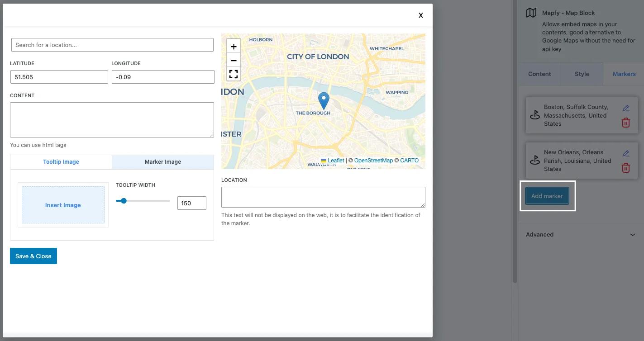Select the New Orleans marker pin icon
The image size is (644, 341).
click(x=534, y=160)
